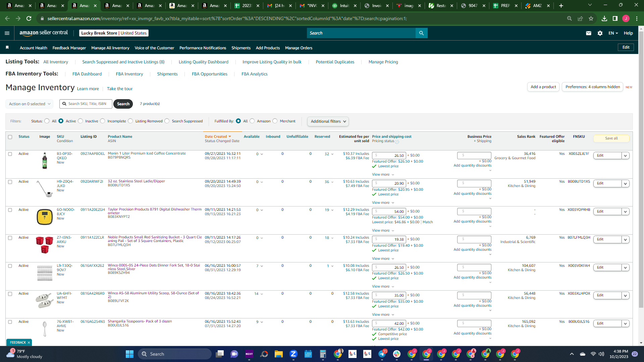The image size is (644, 362).
Task: Sort by Date Created column
Action: coord(218,136)
